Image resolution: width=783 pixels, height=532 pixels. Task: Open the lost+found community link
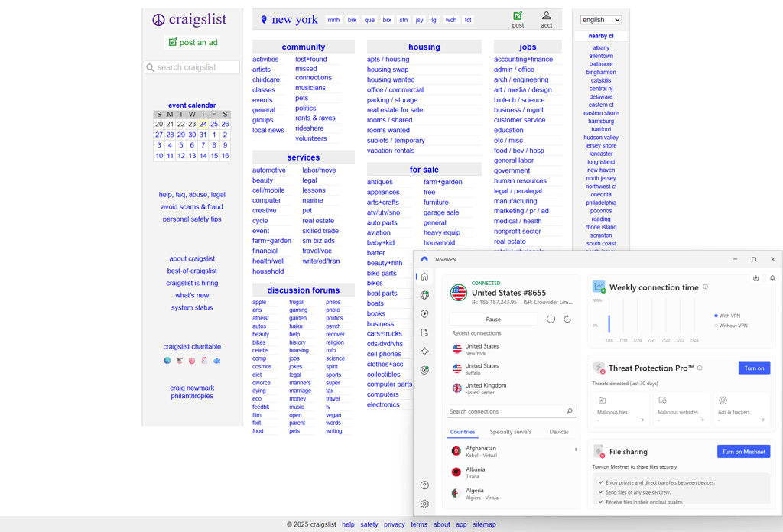(311, 59)
